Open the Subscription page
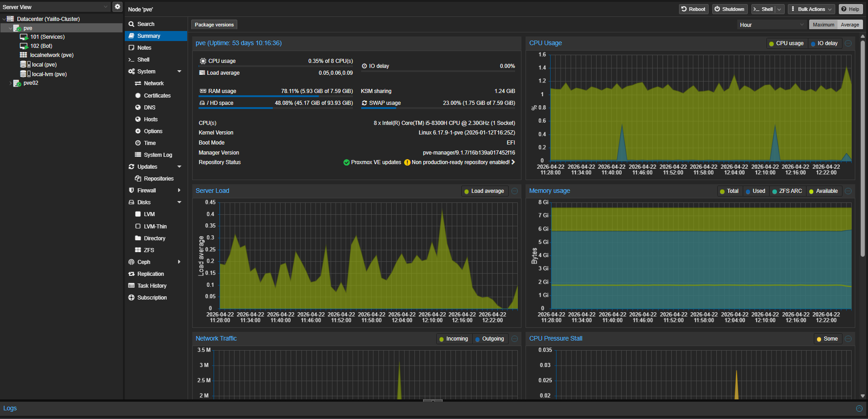 click(x=152, y=298)
